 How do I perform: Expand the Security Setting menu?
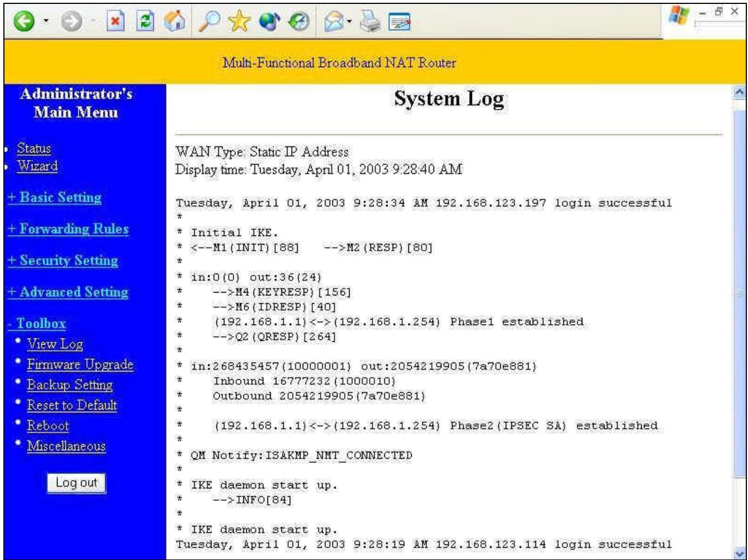click(x=62, y=260)
